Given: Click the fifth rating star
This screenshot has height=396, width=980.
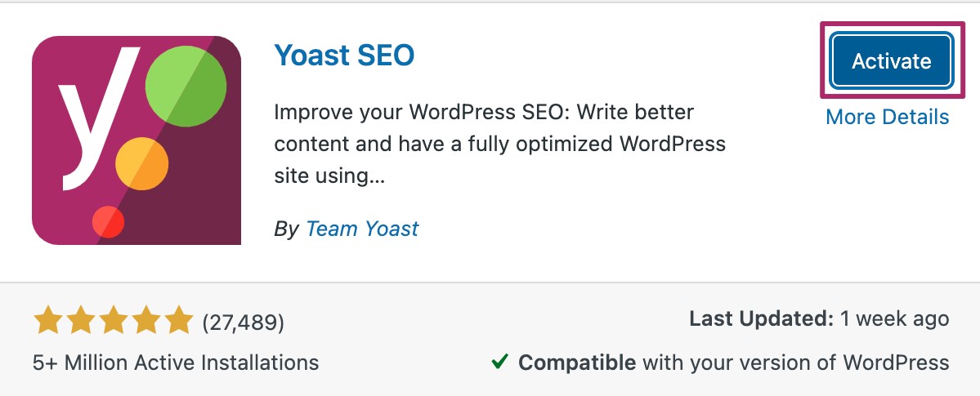Looking at the screenshot, I should pos(176,322).
